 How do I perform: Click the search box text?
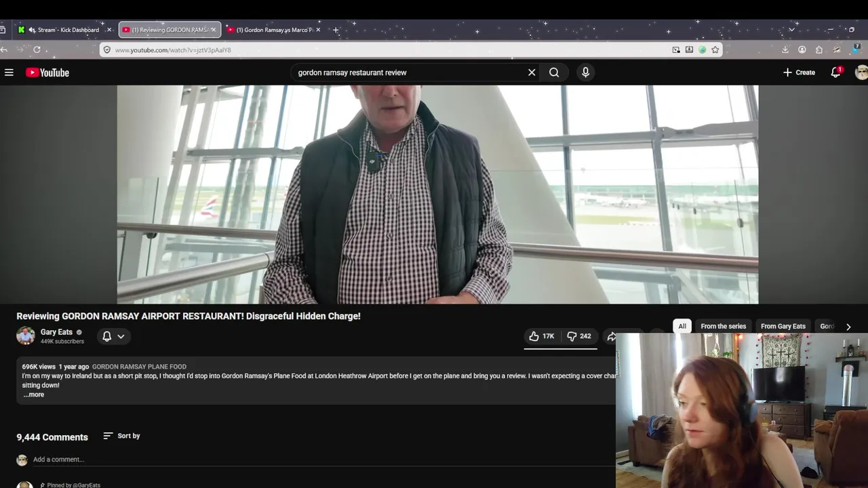(353, 73)
